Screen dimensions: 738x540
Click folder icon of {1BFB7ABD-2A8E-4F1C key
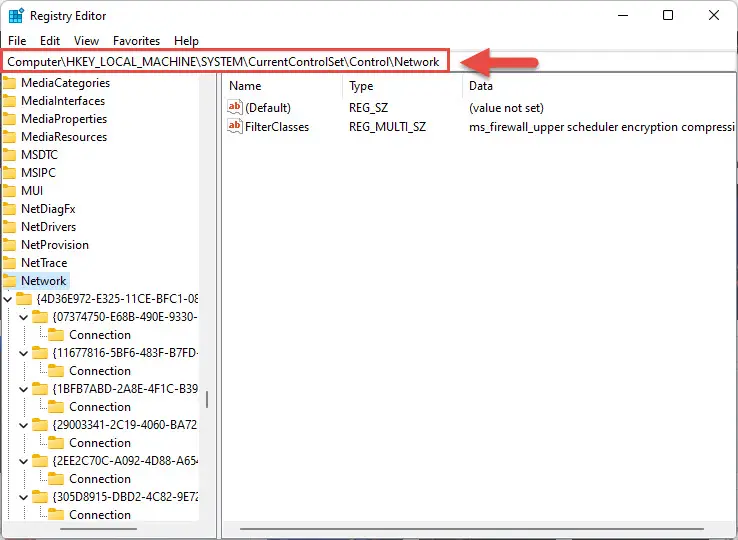tap(40, 389)
